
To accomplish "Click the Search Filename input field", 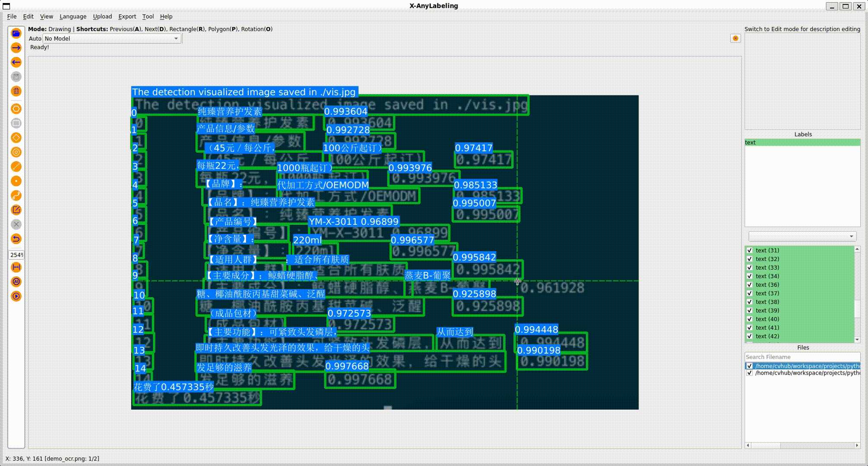I will pyautogui.click(x=802, y=357).
